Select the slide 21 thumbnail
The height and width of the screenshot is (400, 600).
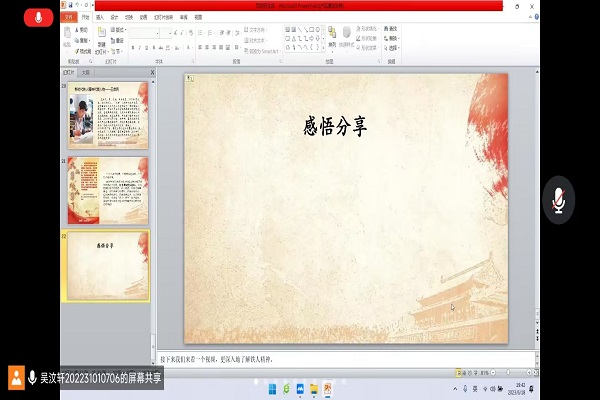(107, 190)
